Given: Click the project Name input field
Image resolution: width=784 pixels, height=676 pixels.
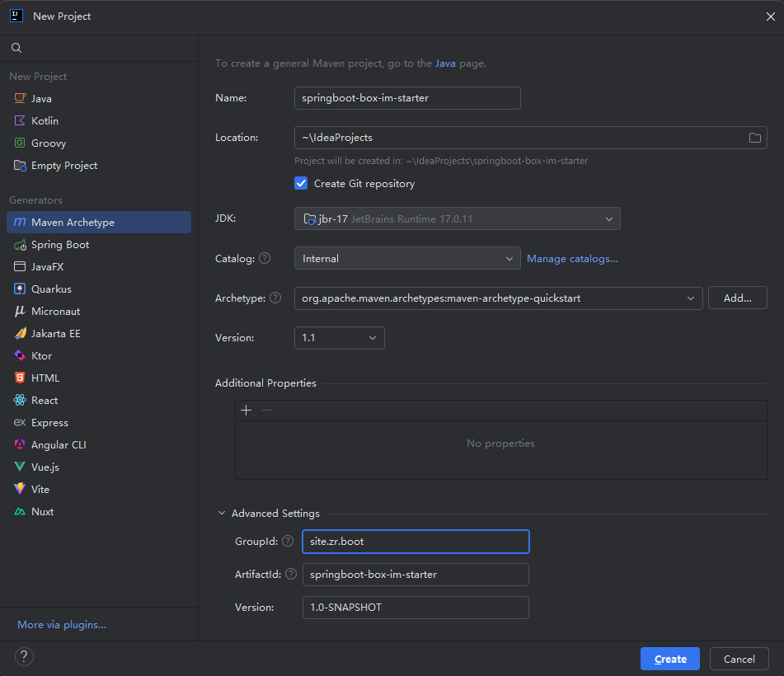Looking at the screenshot, I should (407, 98).
